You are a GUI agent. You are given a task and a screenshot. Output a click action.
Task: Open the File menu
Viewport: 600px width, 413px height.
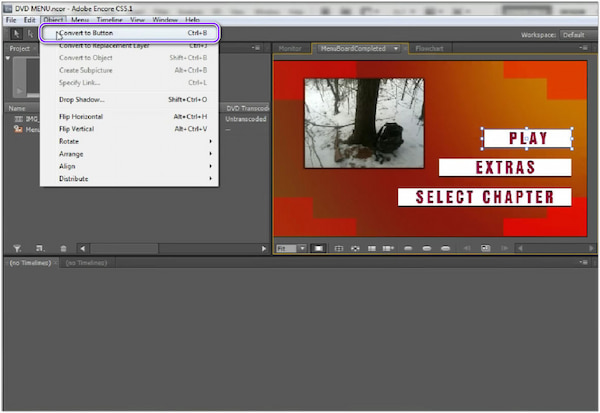[x=11, y=20]
